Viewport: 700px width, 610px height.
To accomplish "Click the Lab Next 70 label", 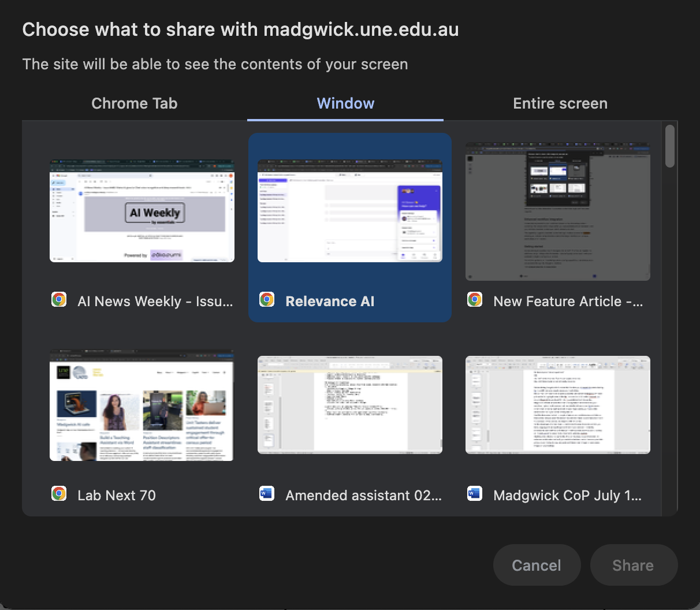I will [x=117, y=496].
